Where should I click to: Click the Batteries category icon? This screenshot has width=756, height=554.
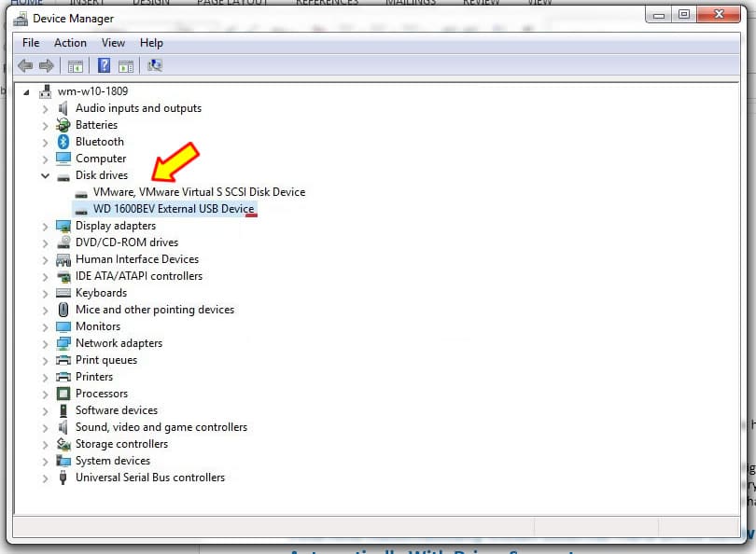click(63, 125)
